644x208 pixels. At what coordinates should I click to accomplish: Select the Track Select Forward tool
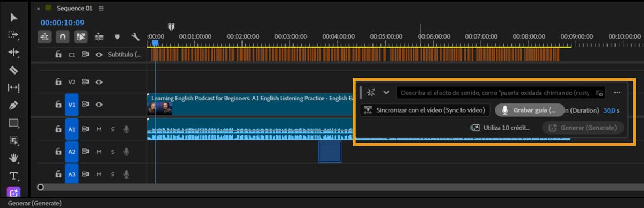(14, 35)
